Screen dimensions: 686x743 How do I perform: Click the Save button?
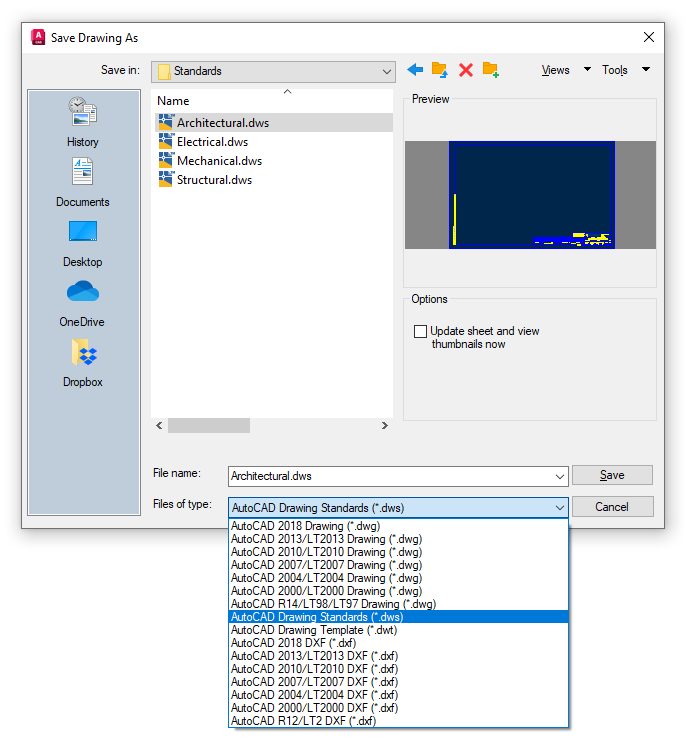pyautogui.click(x=612, y=475)
